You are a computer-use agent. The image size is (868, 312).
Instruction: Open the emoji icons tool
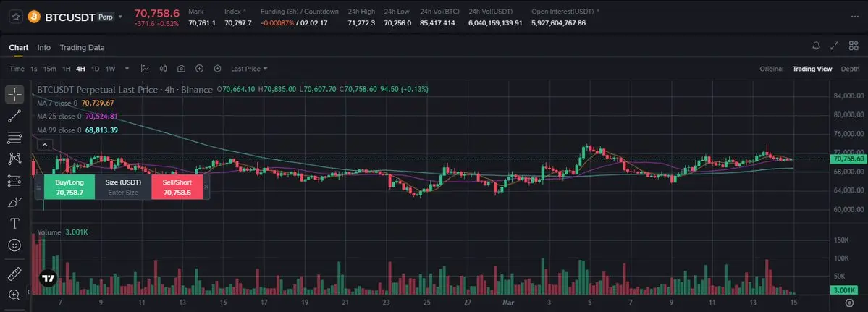tap(15, 245)
